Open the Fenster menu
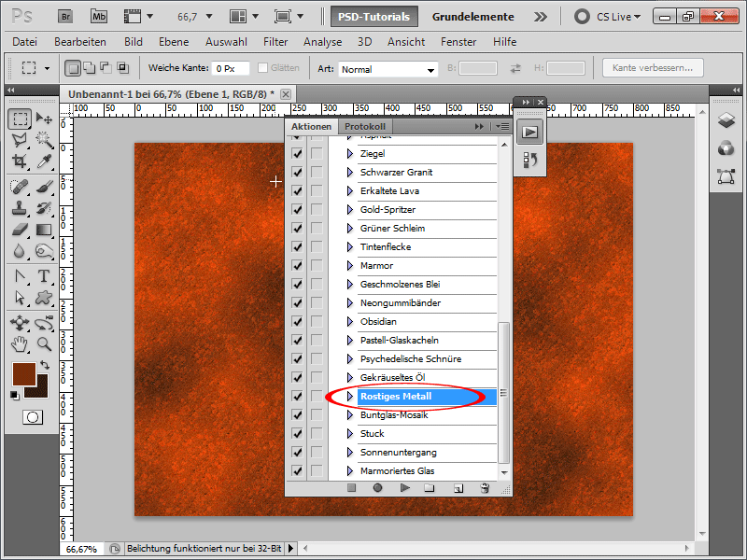Viewport: 747px width, 560px height. (458, 42)
